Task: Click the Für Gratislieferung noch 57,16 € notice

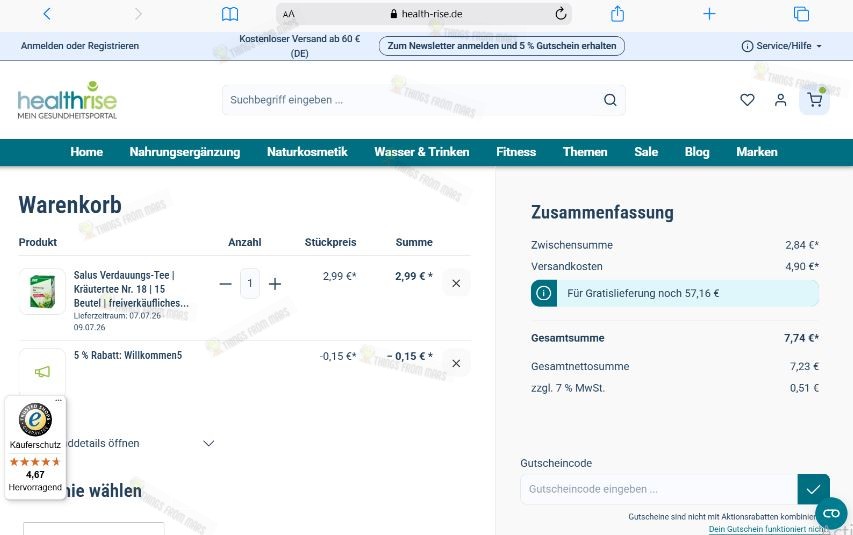Action: point(675,293)
